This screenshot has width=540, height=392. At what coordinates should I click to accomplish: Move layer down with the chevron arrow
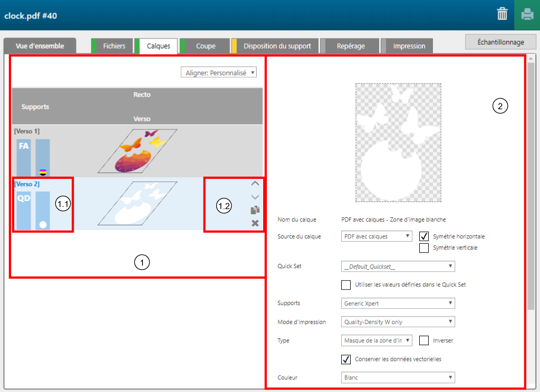(x=255, y=197)
